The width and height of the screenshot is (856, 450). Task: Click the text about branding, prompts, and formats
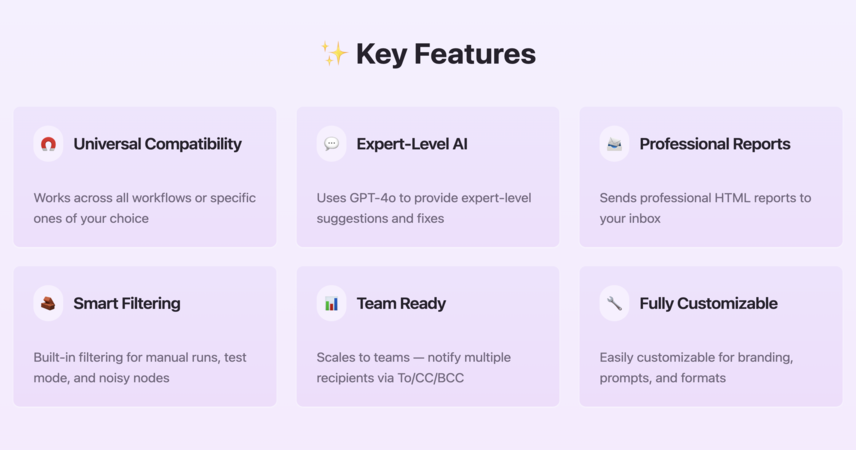pyautogui.click(x=696, y=368)
